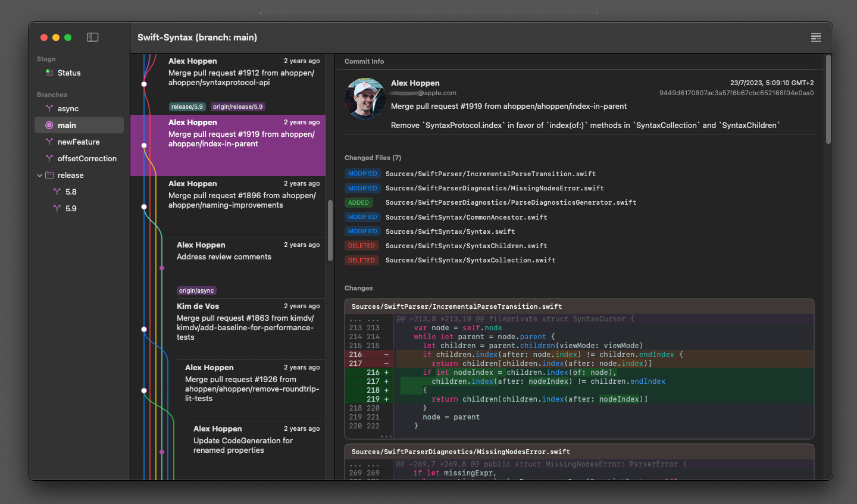Click the Status icon under Stage
Viewport: 857px width, 504px height.
49,73
